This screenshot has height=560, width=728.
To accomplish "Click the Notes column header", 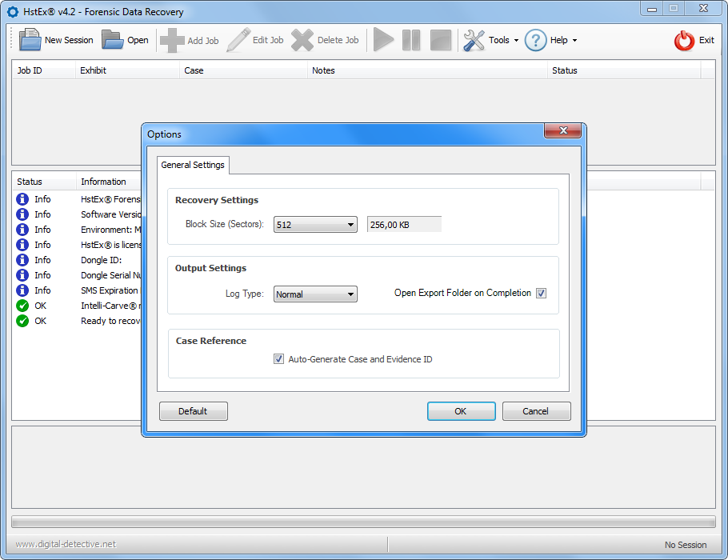I will 427,70.
